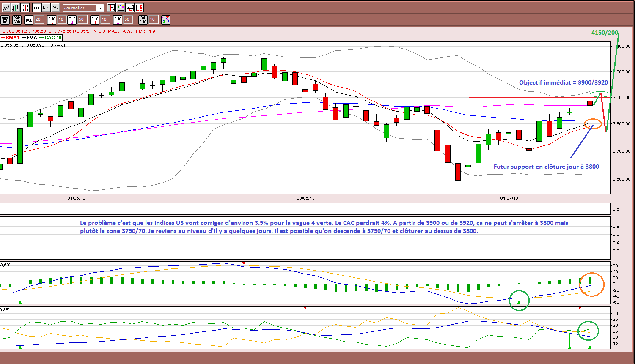Click the SMA1 legend label

pyautogui.click(x=13, y=38)
